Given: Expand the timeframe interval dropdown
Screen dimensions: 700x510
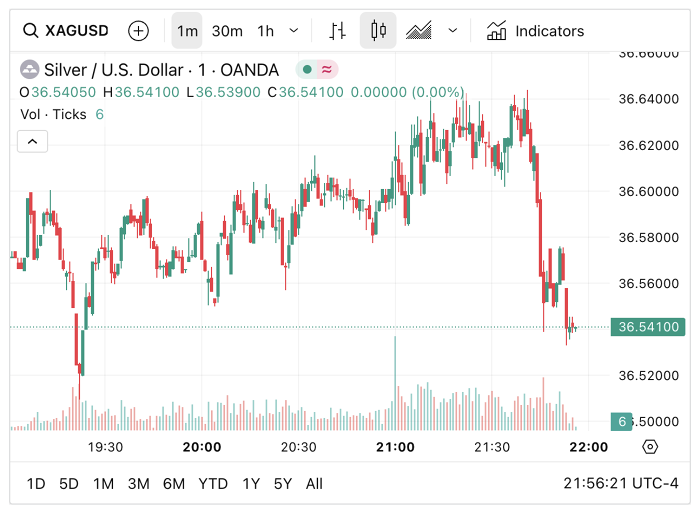Looking at the screenshot, I should pos(294,31).
